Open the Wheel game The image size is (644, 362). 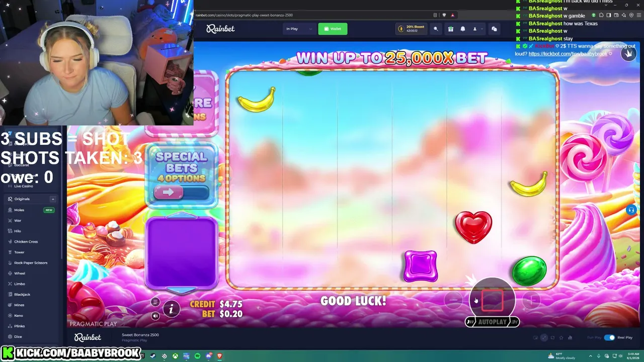click(x=20, y=273)
